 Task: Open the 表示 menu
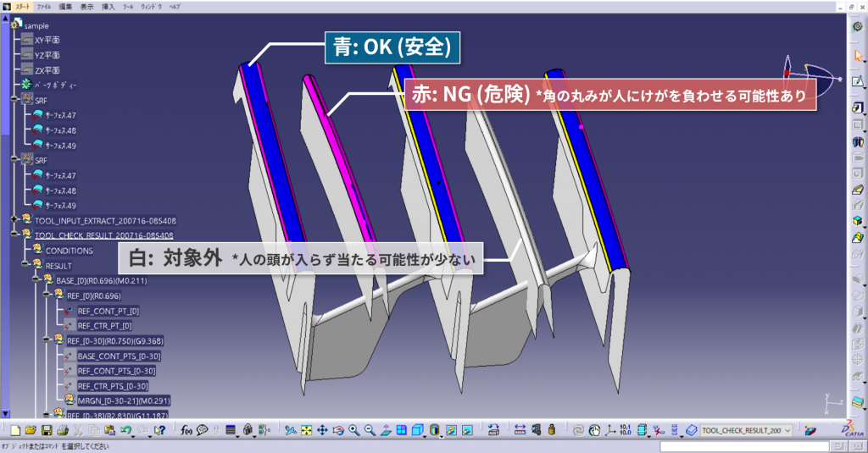click(x=87, y=7)
